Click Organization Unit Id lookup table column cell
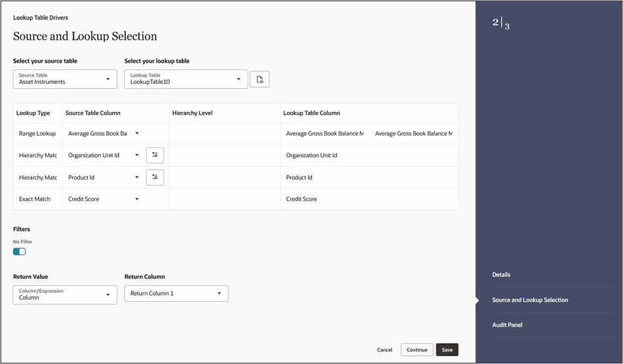This screenshot has height=364, width=623. [x=369, y=155]
